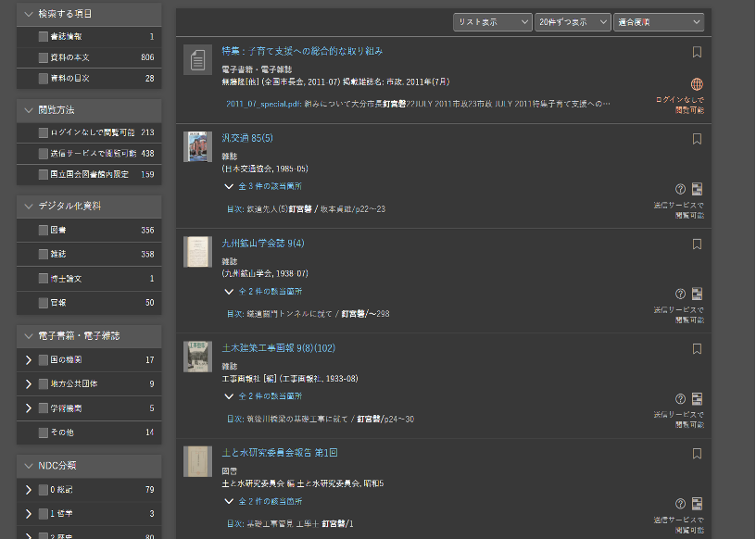Collapse the デジタル化資料 filter section
Viewport: 756px width, 539px height.
(x=29, y=206)
